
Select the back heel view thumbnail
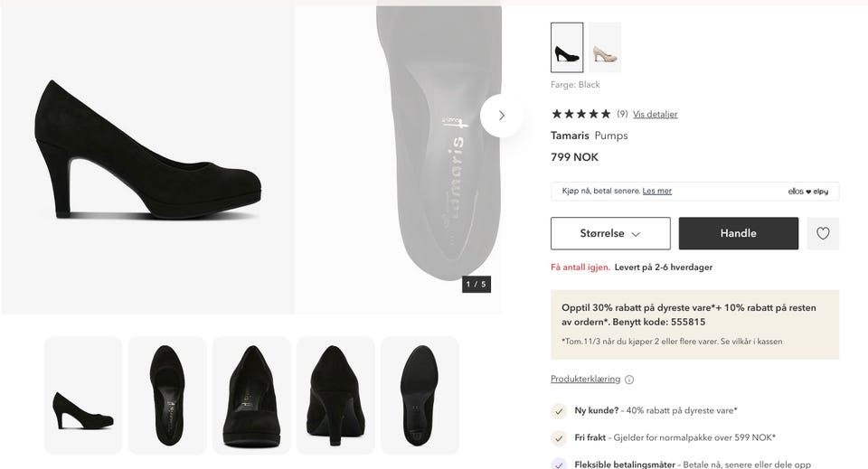[335, 396]
